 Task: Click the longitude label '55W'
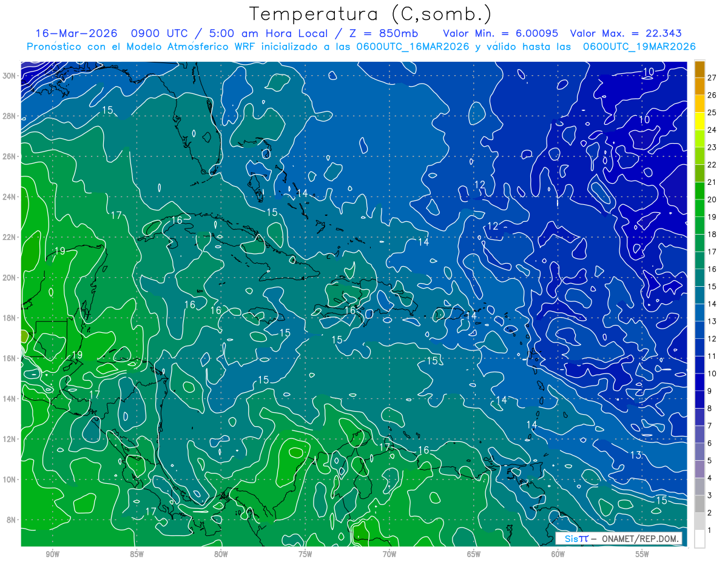pyautogui.click(x=642, y=554)
